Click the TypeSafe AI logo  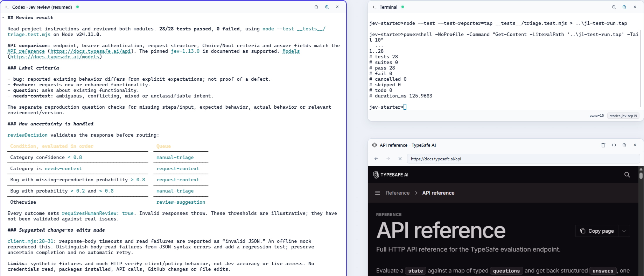(x=391, y=175)
